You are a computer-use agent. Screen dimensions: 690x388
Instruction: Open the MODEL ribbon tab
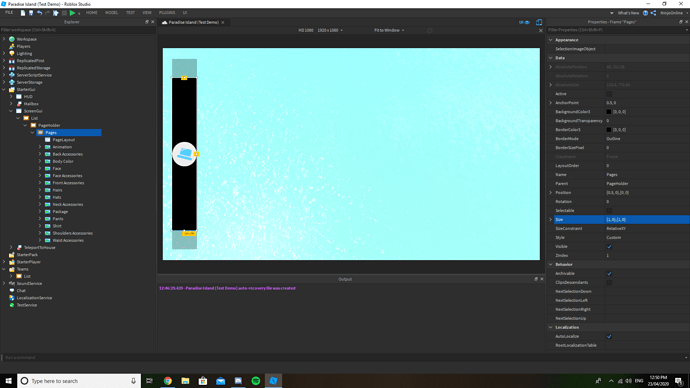click(x=111, y=13)
